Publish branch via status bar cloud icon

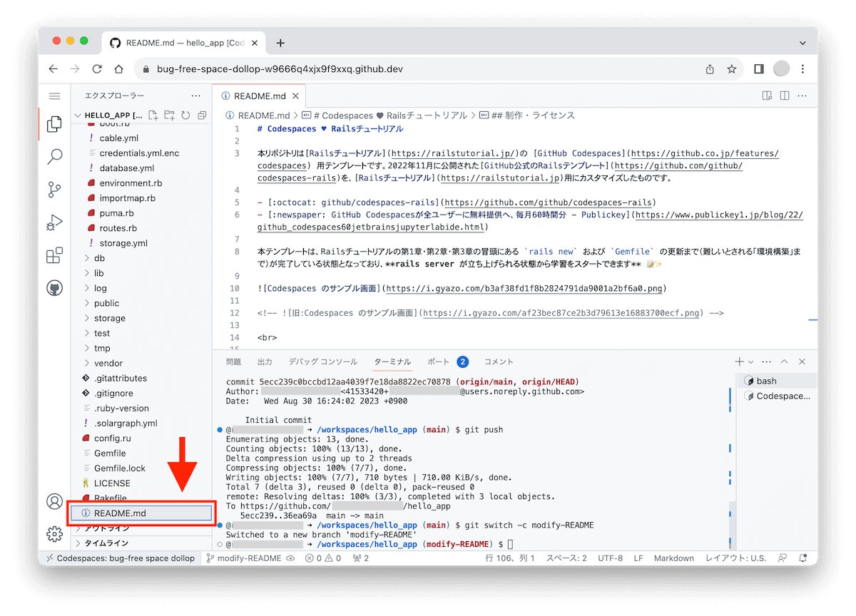tap(290, 558)
